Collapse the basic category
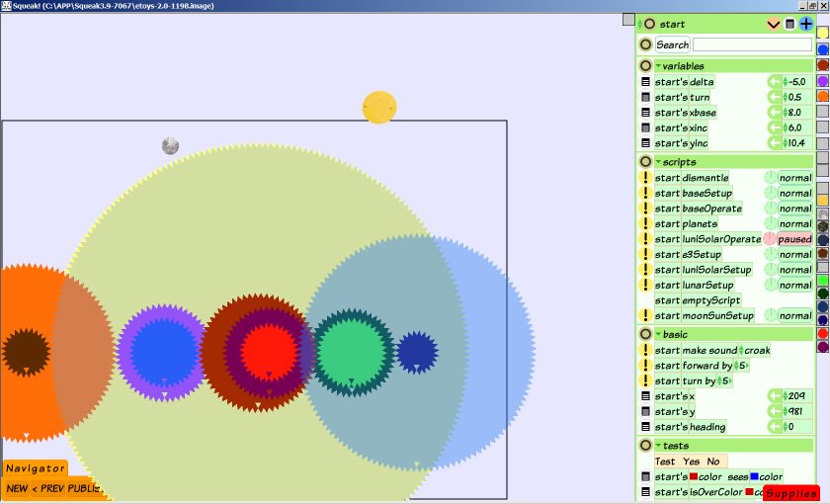This screenshot has height=504, width=830. point(658,335)
